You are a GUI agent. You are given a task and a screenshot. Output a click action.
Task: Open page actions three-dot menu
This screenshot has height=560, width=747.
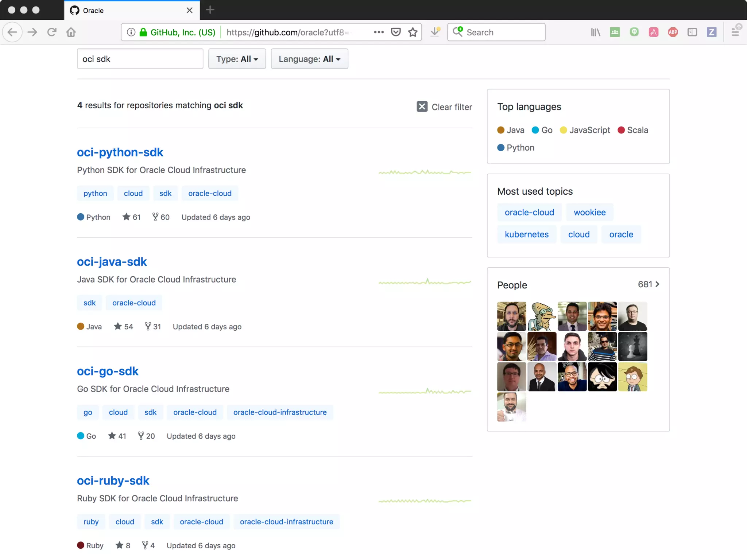click(379, 32)
